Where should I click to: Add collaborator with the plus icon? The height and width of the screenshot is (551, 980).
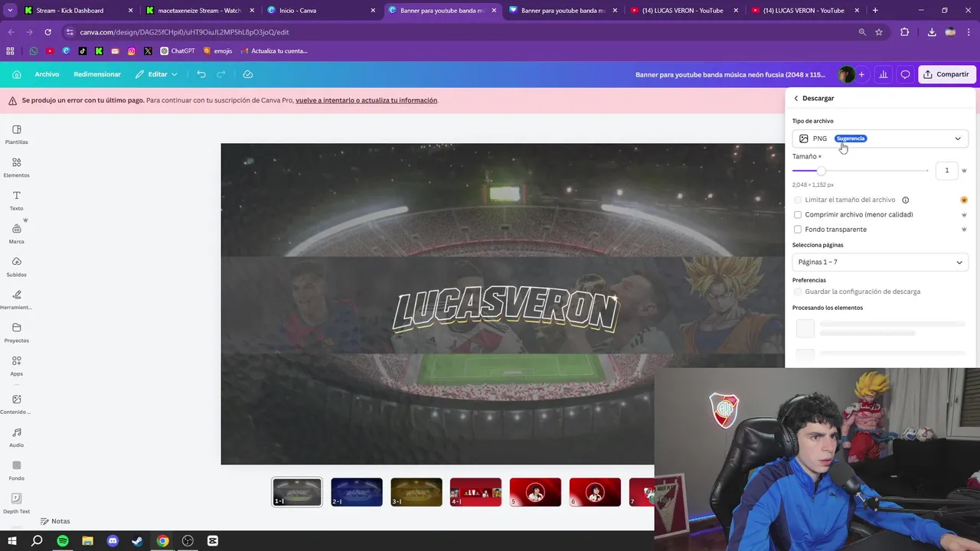tap(861, 74)
